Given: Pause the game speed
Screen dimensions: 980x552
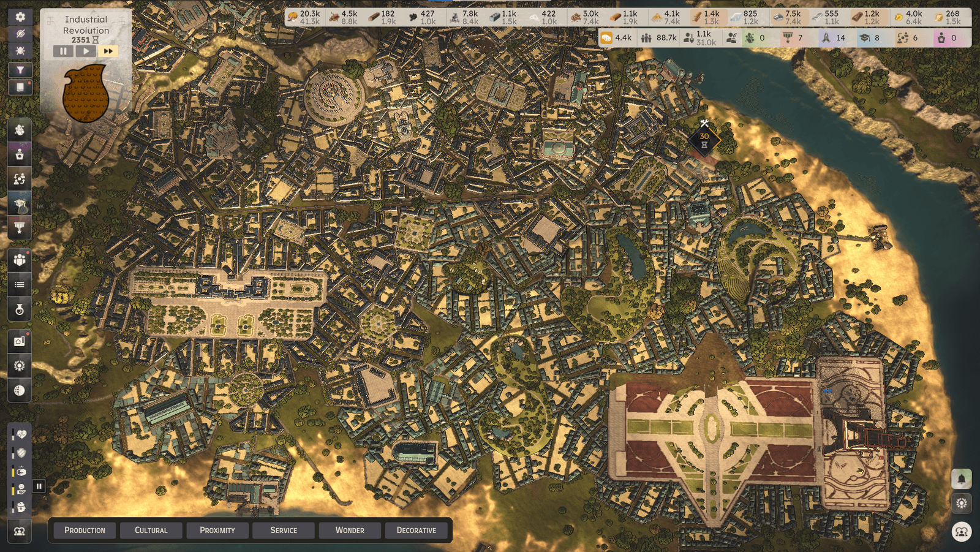Looking at the screenshot, I should 63,51.
